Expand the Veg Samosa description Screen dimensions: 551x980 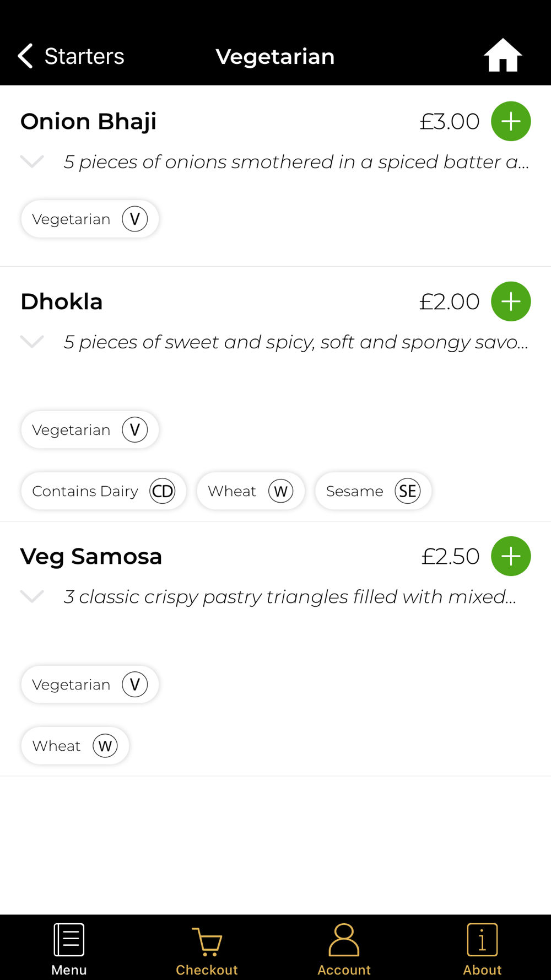(32, 596)
